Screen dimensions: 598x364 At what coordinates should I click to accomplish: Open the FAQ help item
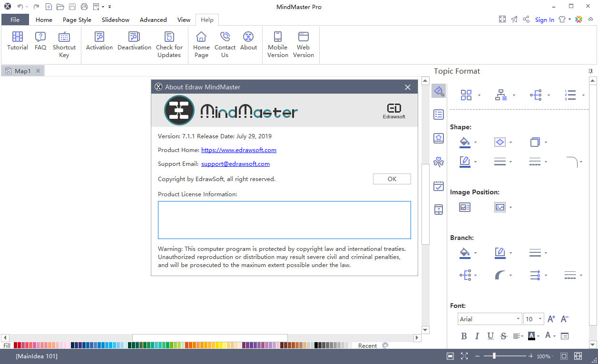tap(40, 41)
